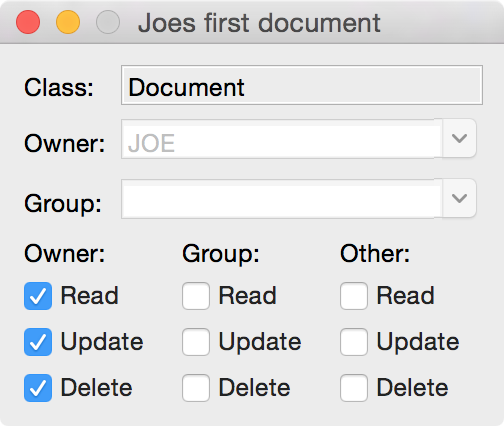The height and width of the screenshot is (426, 504).
Task: Enable Other Update permission
Action: tap(354, 342)
